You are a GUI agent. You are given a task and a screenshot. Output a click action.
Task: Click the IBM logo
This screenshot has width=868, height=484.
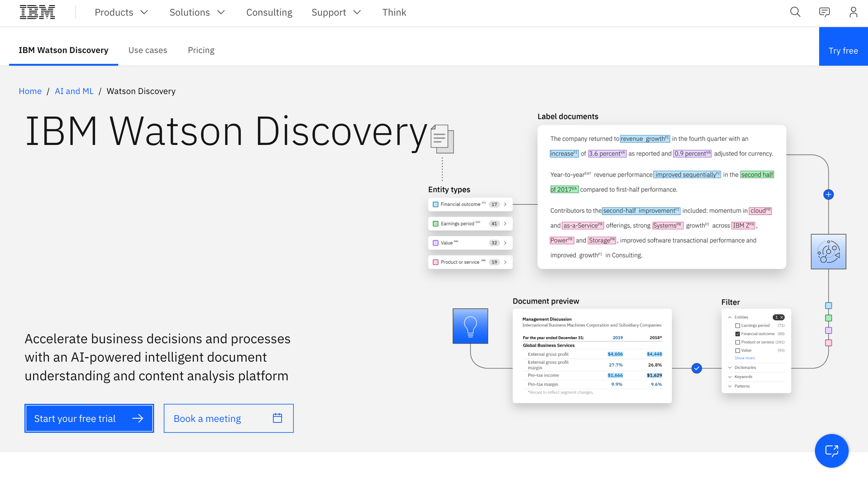(x=37, y=12)
